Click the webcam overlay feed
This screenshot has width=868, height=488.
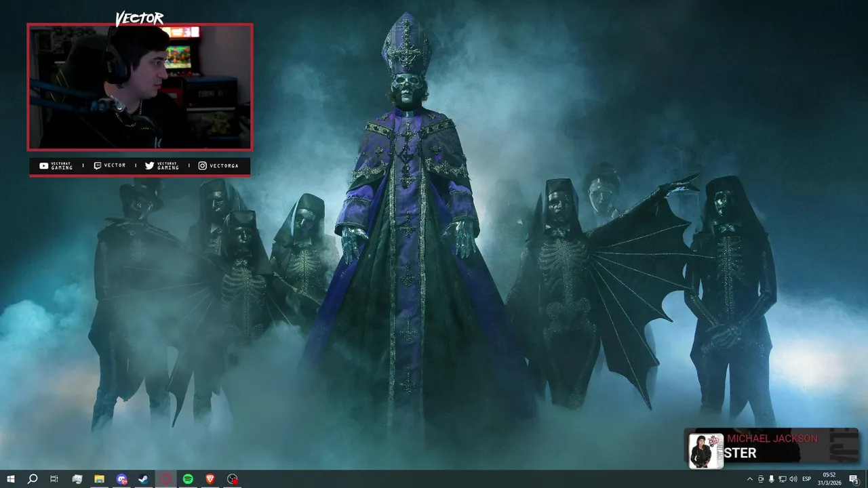click(140, 87)
